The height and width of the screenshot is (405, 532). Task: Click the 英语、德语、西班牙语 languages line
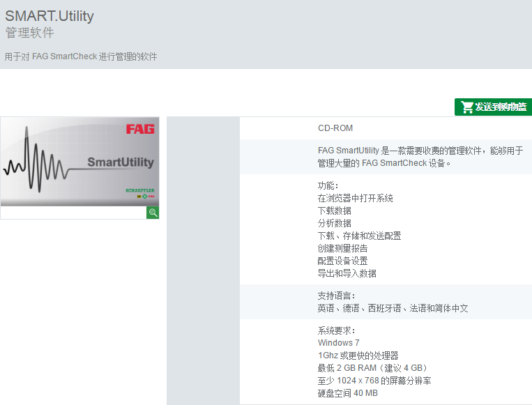(x=393, y=308)
